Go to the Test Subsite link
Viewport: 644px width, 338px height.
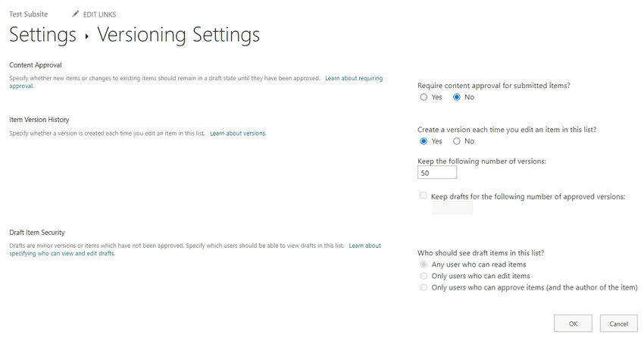(x=28, y=14)
